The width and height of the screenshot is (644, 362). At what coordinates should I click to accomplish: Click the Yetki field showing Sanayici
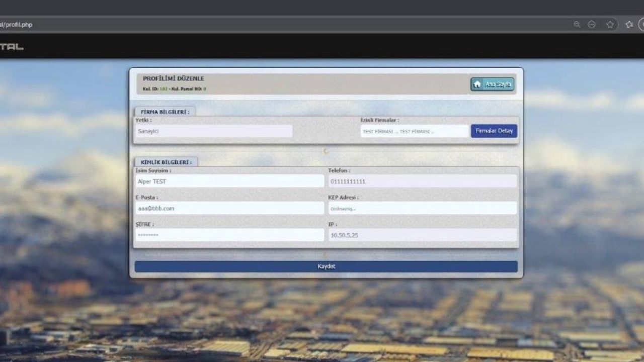click(214, 131)
